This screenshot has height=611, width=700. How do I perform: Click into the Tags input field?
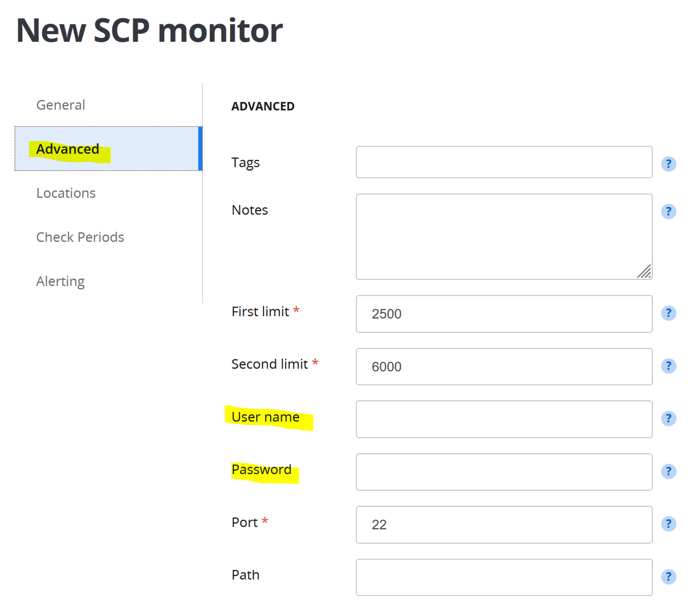pos(504,162)
